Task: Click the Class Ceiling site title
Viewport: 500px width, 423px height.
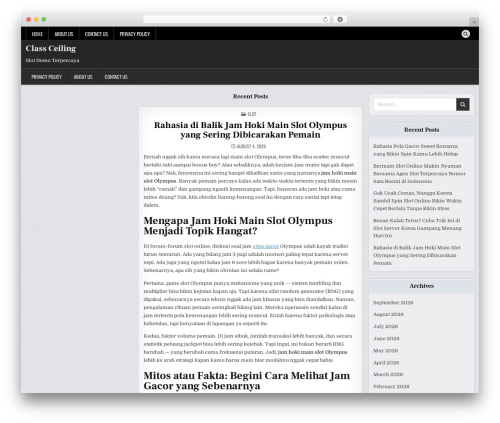Action: coord(51,48)
